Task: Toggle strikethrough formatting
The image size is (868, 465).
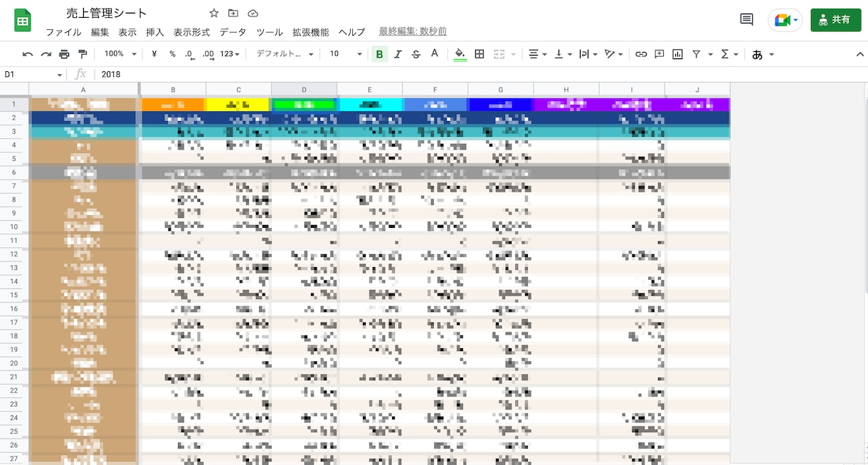Action: click(x=416, y=54)
